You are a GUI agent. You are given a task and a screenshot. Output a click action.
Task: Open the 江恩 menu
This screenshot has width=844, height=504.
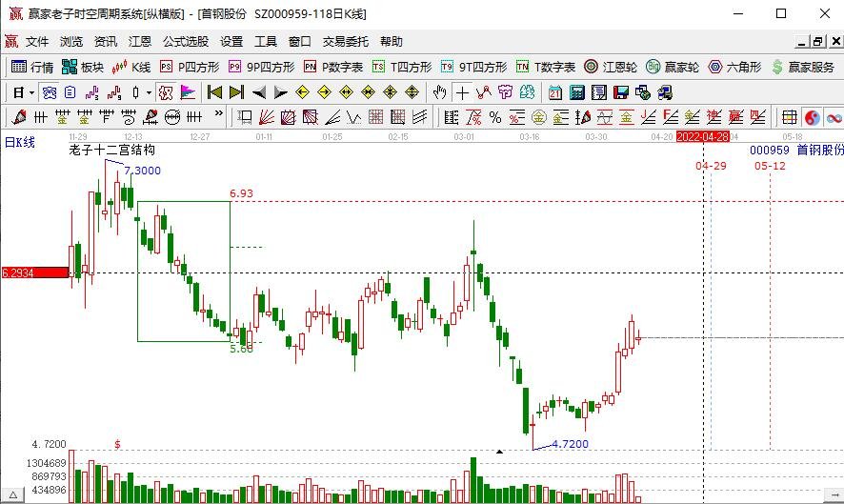(140, 42)
